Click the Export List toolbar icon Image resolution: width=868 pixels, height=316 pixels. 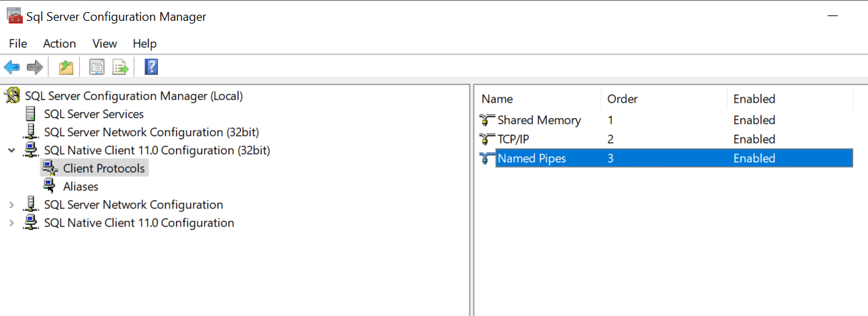120,67
